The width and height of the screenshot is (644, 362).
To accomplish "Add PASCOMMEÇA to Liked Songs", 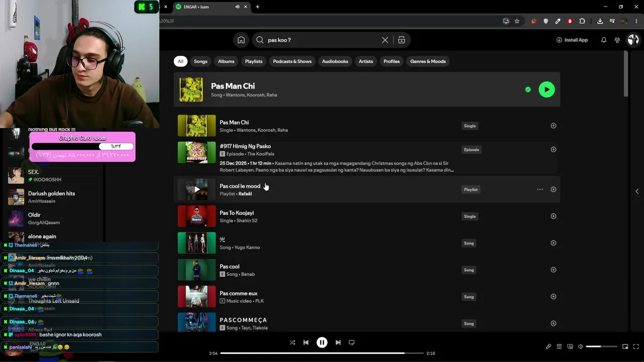I will coord(553,323).
